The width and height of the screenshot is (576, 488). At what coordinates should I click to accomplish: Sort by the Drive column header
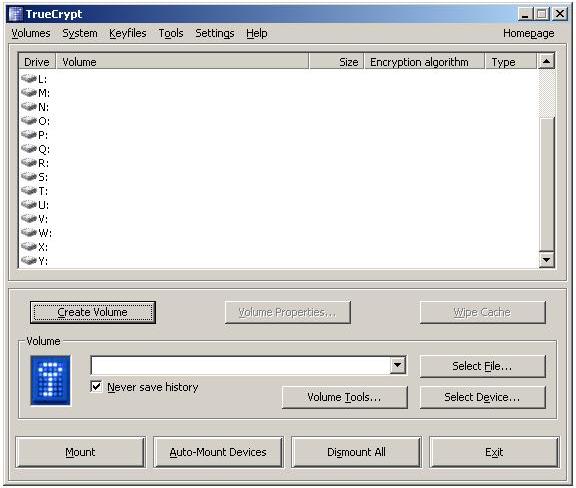pyautogui.click(x=37, y=62)
